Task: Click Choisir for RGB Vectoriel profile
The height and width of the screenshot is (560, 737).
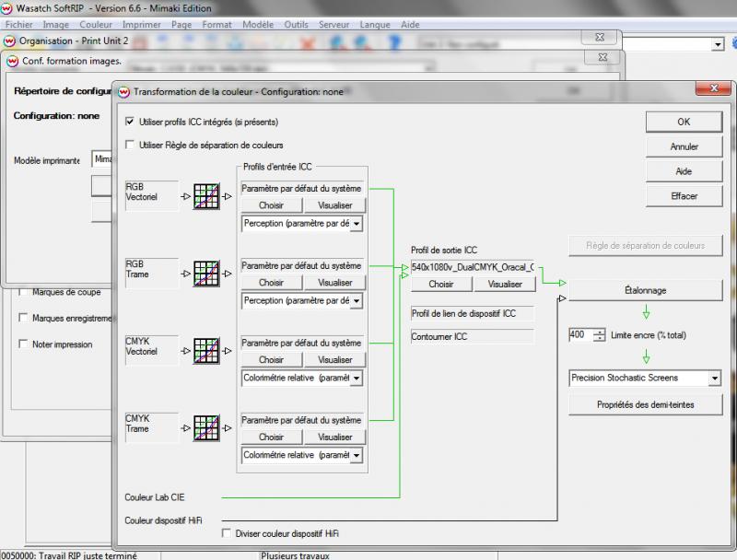Action: coord(271,205)
